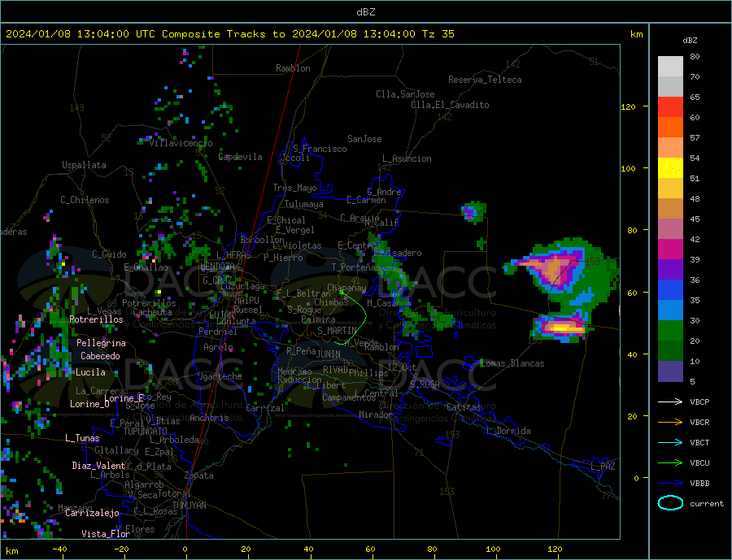Screen dimensions: 732x560
Task: Click the Villavicencio place label
Action: [x=181, y=143]
